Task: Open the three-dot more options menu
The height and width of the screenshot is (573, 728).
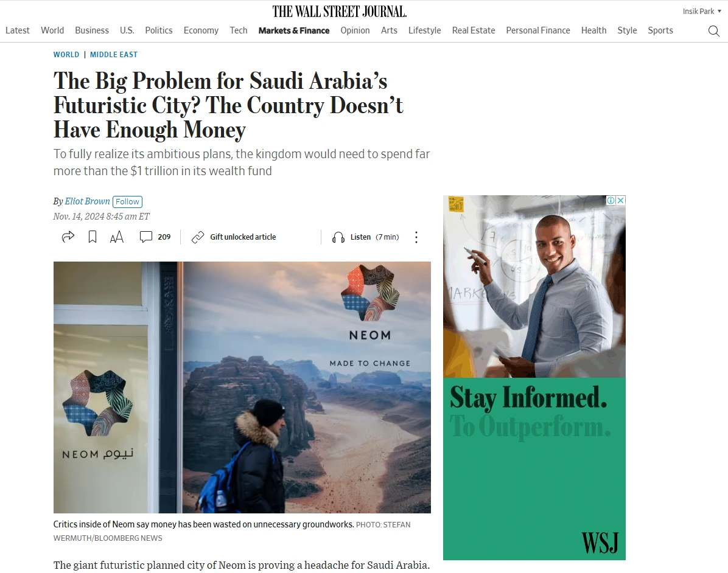Action: point(416,237)
